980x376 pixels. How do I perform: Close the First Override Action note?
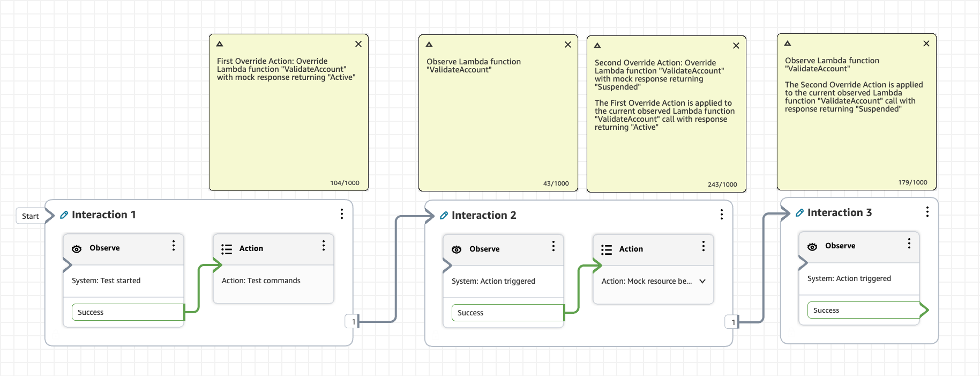click(x=358, y=44)
